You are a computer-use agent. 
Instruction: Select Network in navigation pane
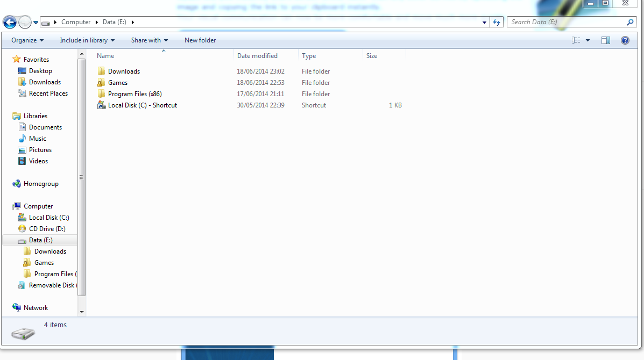click(x=36, y=308)
